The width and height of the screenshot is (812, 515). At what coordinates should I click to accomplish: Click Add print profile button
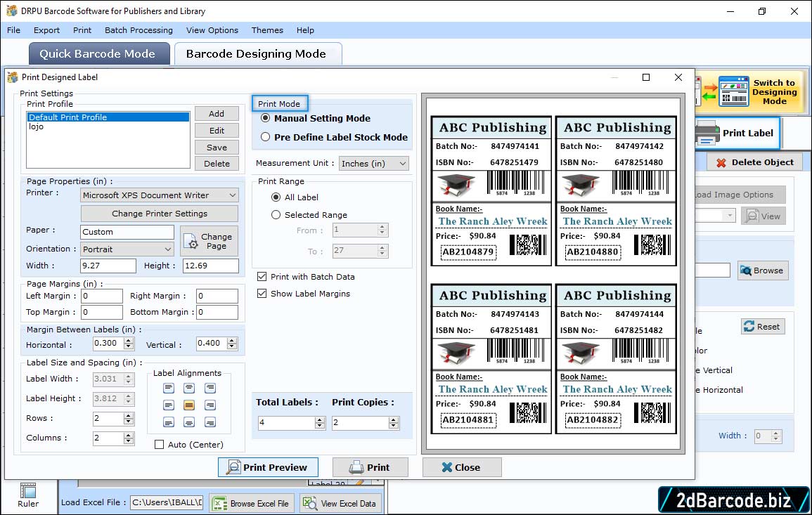coord(217,114)
